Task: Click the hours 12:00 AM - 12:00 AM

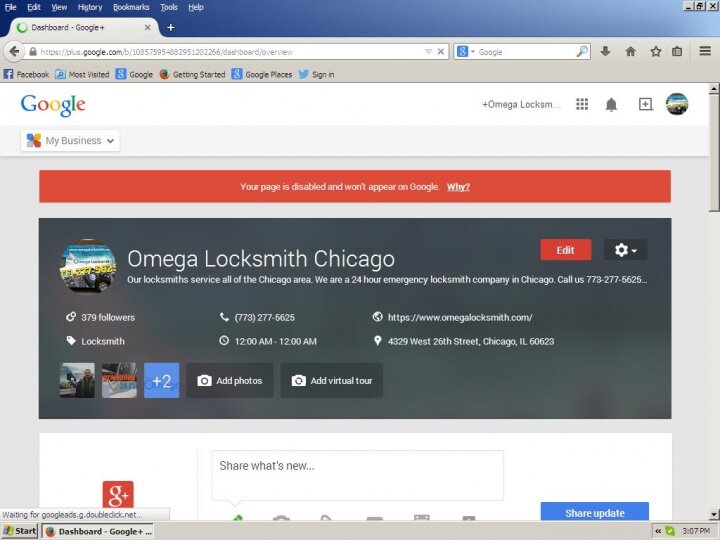Action: click(276, 341)
